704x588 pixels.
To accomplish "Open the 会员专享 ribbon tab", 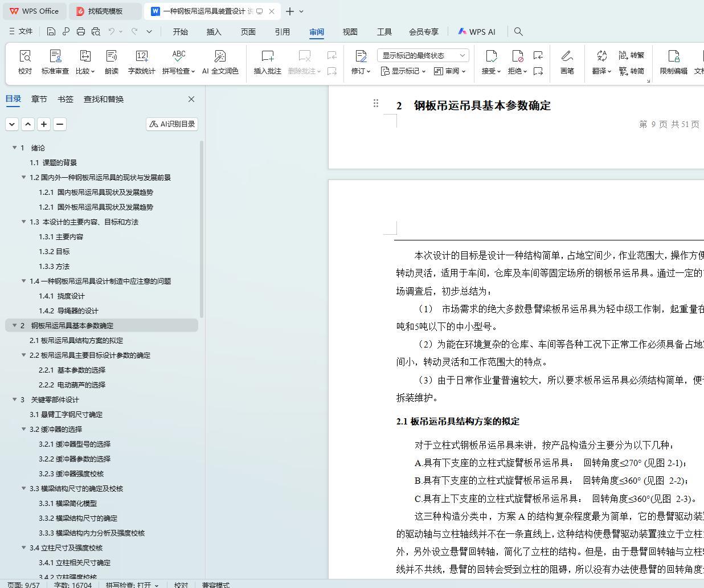I will click(x=424, y=32).
